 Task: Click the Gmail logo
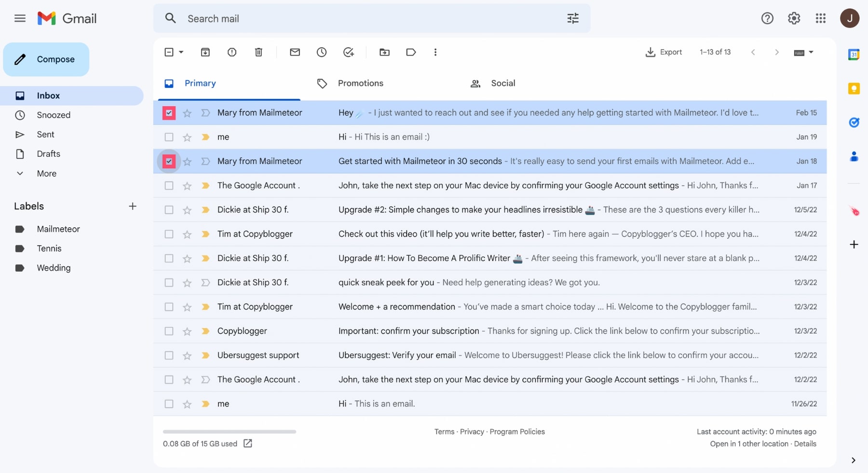[67, 18]
